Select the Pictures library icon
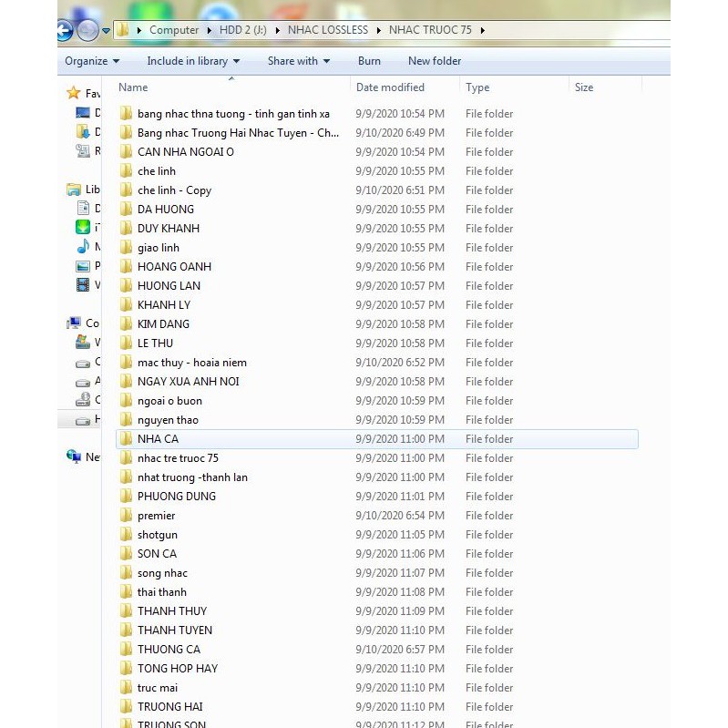The width and height of the screenshot is (728, 728). (x=84, y=266)
